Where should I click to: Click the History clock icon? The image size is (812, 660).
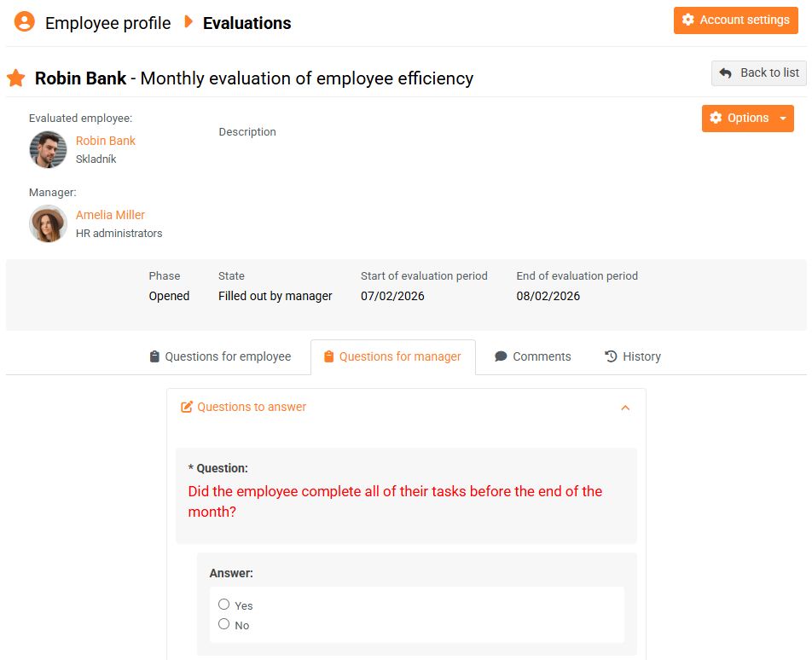click(611, 356)
